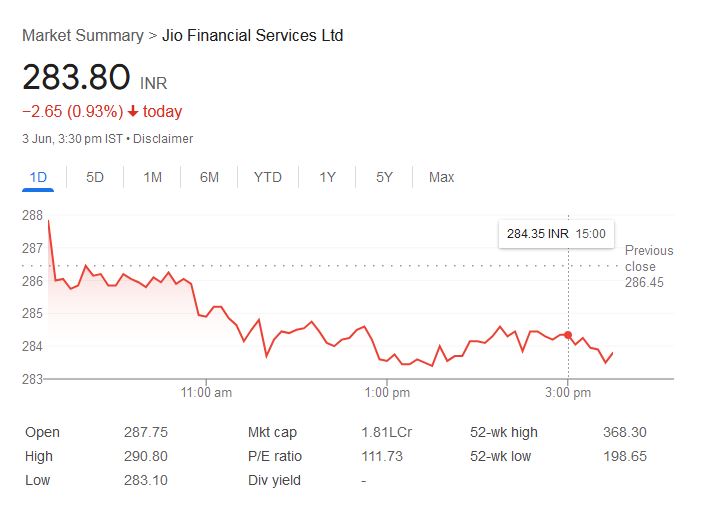Click the Mkt cap value 1.81LCr

click(x=387, y=432)
